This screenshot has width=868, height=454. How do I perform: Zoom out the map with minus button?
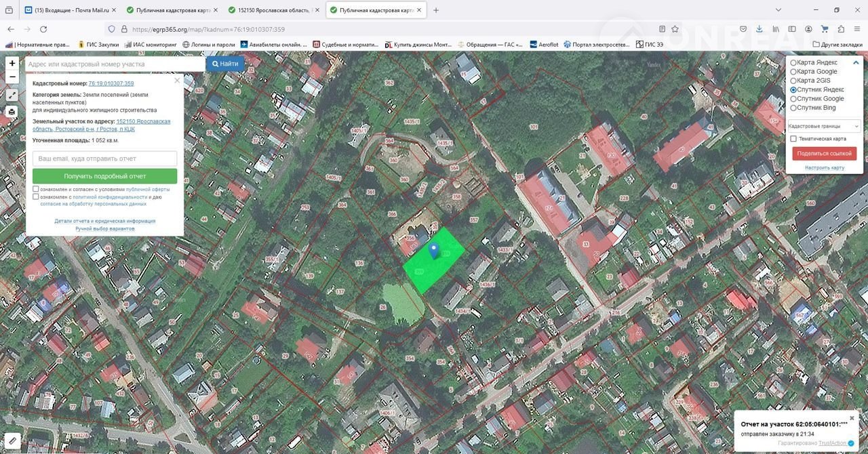coord(12,77)
